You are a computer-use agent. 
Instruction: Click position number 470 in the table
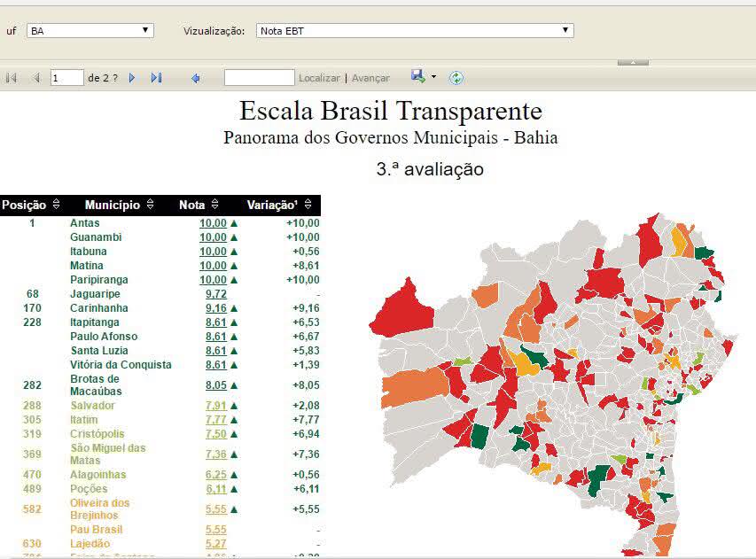[32, 475]
